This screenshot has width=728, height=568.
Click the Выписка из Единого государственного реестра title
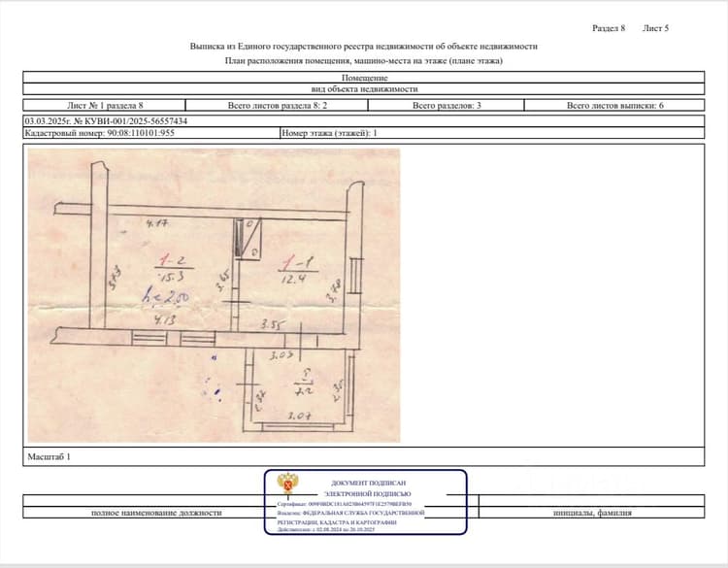[364, 46]
